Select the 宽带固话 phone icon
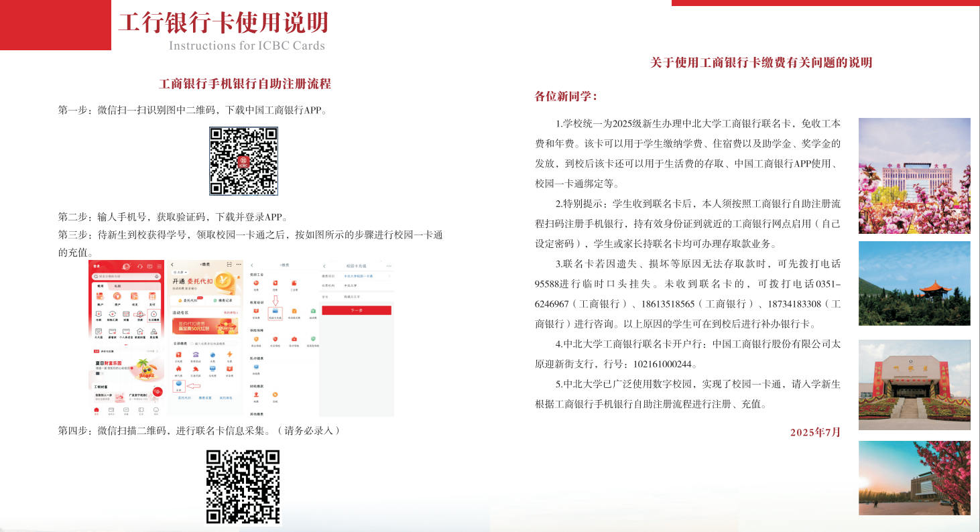The width and height of the screenshot is (980, 532). (x=196, y=354)
